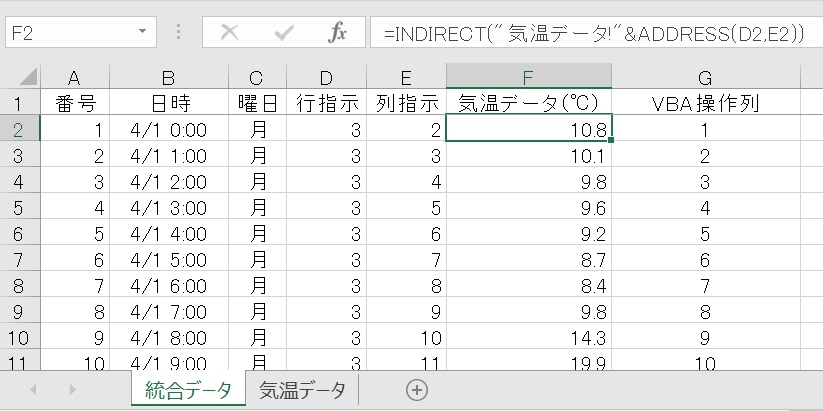Click the Name Box showing F2

81,33
